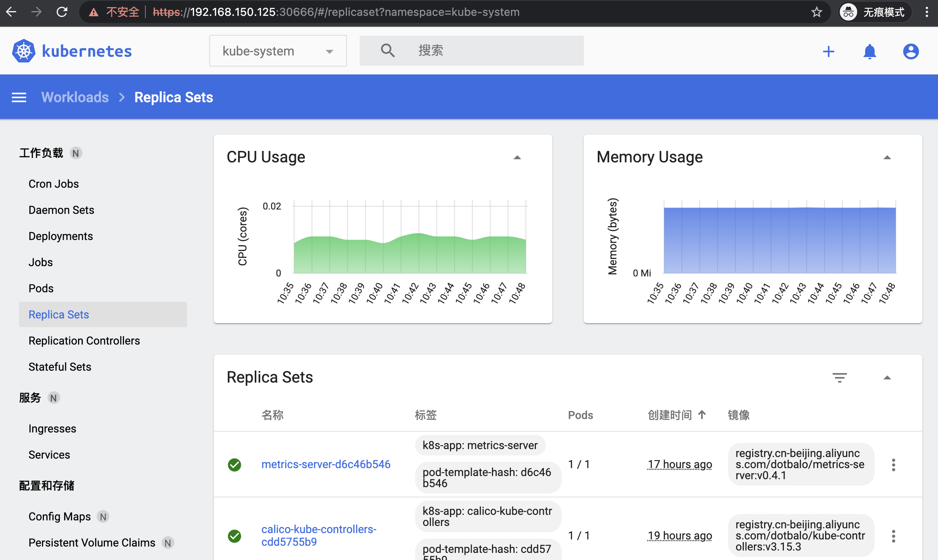Open user account icon
938x560 pixels.
pyautogui.click(x=911, y=51)
